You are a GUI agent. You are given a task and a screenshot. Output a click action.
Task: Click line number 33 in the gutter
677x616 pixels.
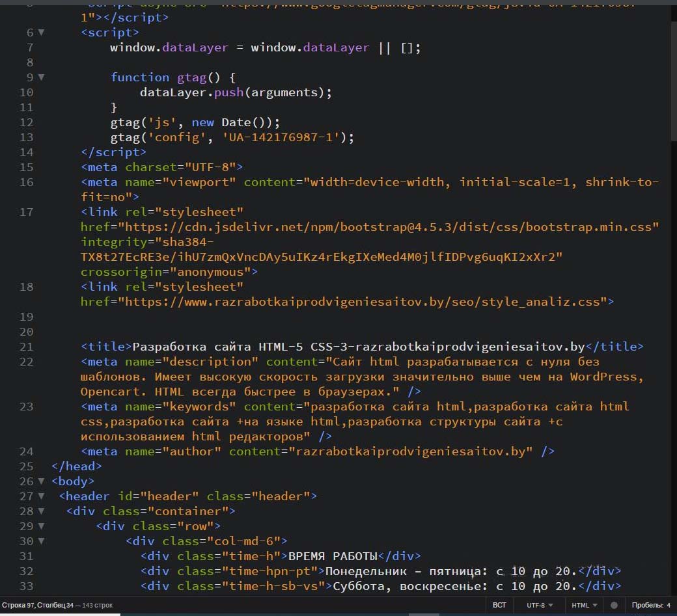[26, 586]
